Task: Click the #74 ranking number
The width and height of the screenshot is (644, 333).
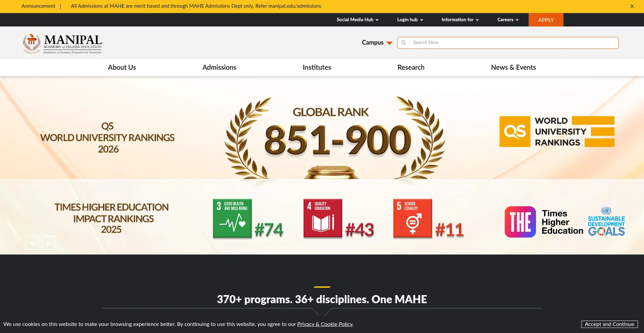Action: coord(269,230)
